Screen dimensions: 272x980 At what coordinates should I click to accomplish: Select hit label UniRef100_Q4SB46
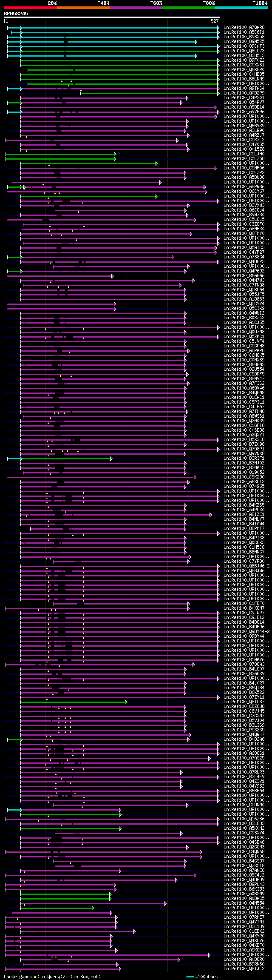[244, 842]
